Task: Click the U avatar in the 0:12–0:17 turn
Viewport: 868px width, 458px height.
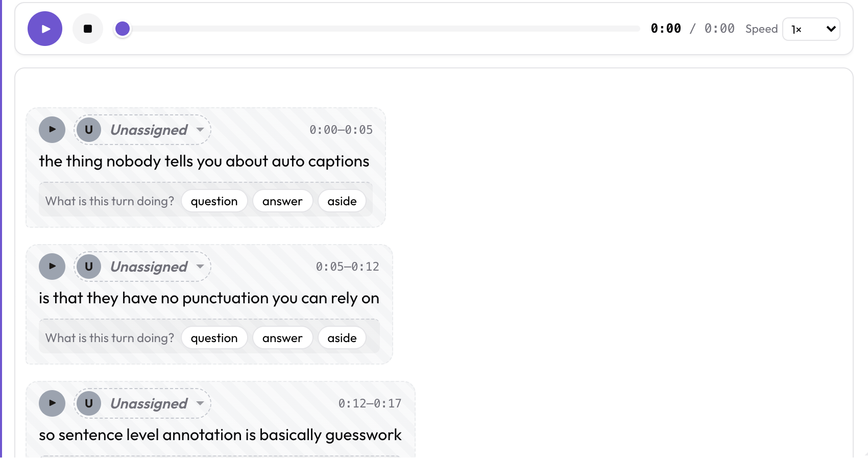Action: pos(89,403)
